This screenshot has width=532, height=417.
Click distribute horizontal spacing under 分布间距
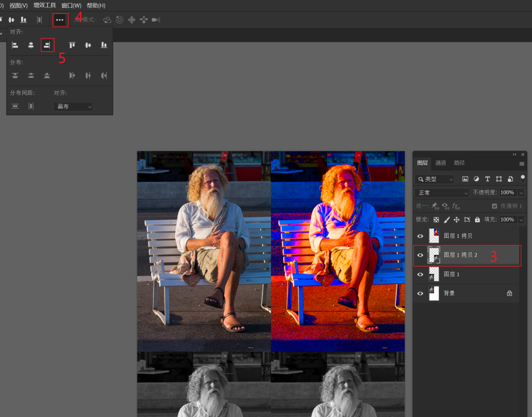coord(31,106)
